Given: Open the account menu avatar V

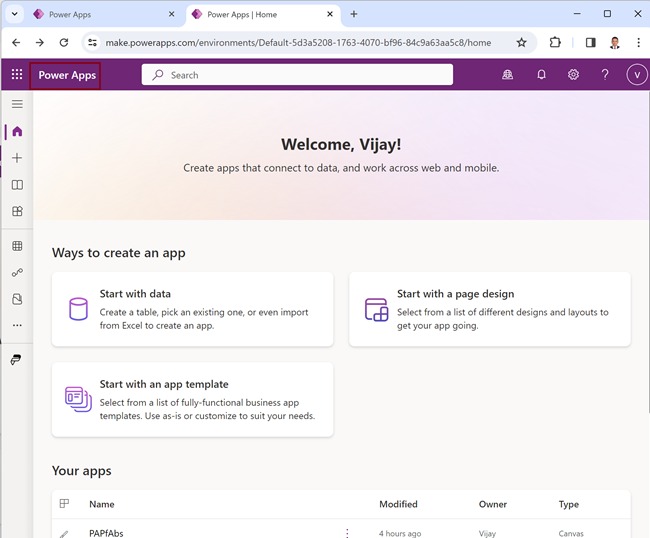Looking at the screenshot, I should pos(637,75).
